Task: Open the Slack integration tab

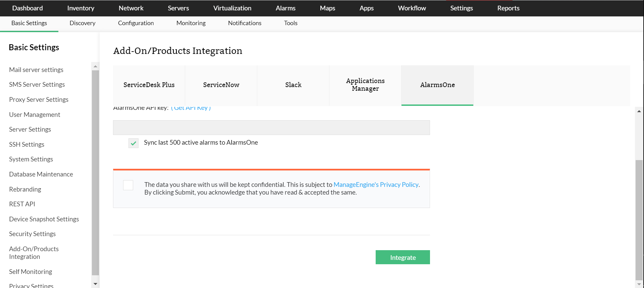Action: pyautogui.click(x=293, y=85)
